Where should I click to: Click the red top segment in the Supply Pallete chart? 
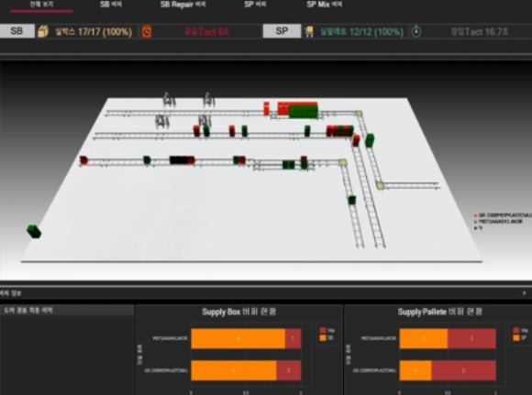[x=471, y=338]
